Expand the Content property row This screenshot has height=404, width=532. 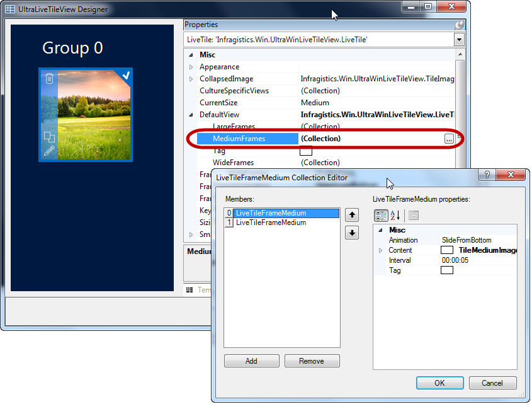coord(380,250)
